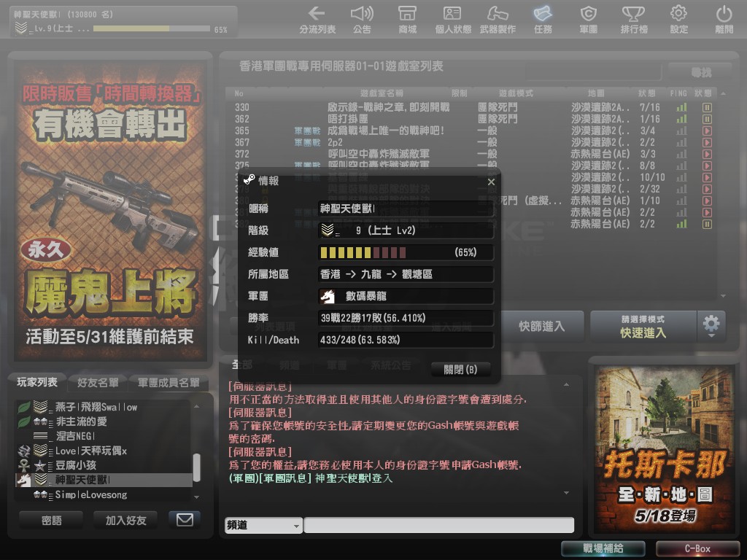Open the C-Box button
The height and width of the screenshot is (560, 747).
coord(698,548)
